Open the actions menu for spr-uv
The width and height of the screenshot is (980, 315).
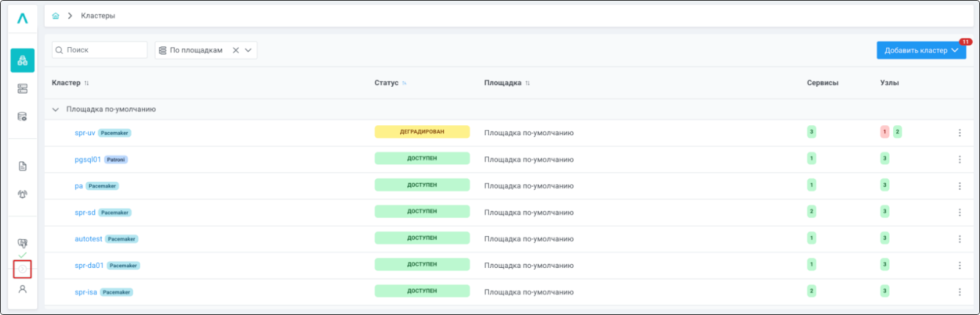[960, 133]
